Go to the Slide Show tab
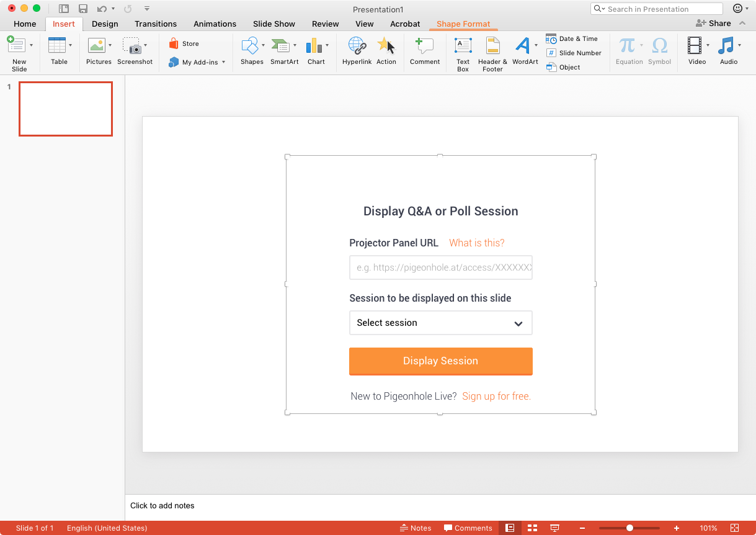Viewport: 756px width, 535px height. coord(274,24)
